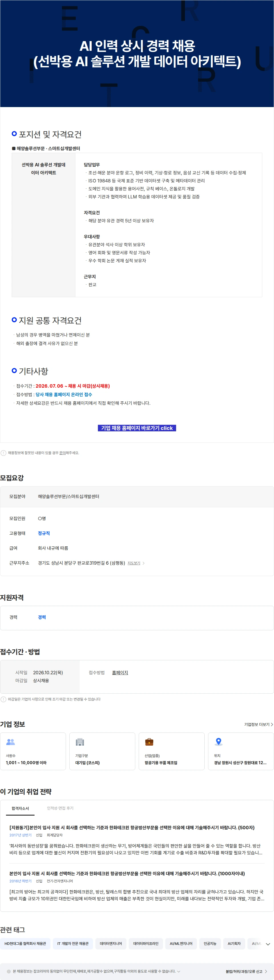Click the 해양솔루션부문/스마트십개발센터 field text

(x=68, y=496)
